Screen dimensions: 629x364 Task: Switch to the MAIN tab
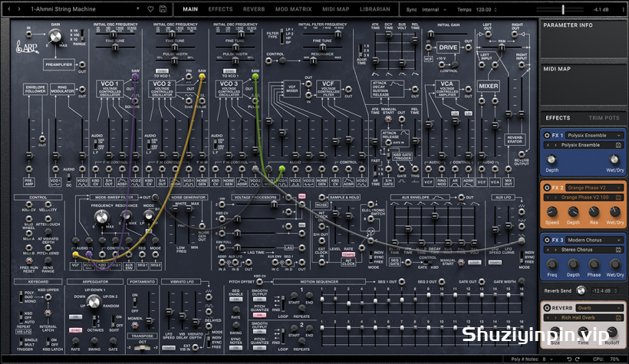pyautogui.click(x=190, y=9)
